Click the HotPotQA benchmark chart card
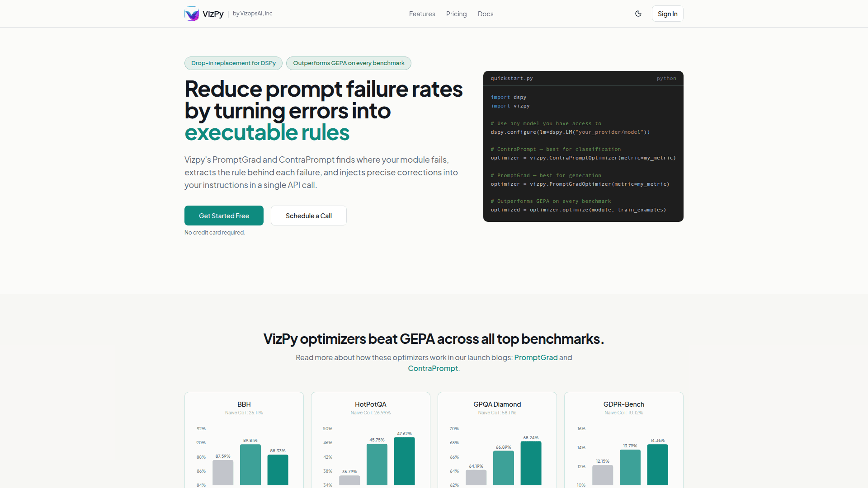This screenshot has height=488, width=868. pos(371,439)
